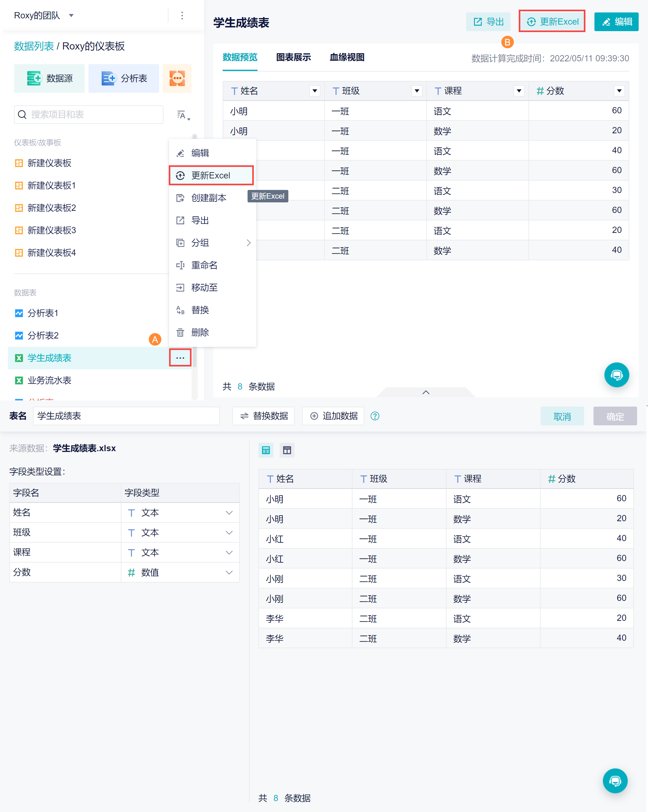
Task: Click the vertical dots team menu icon
Action: (182, 16)
